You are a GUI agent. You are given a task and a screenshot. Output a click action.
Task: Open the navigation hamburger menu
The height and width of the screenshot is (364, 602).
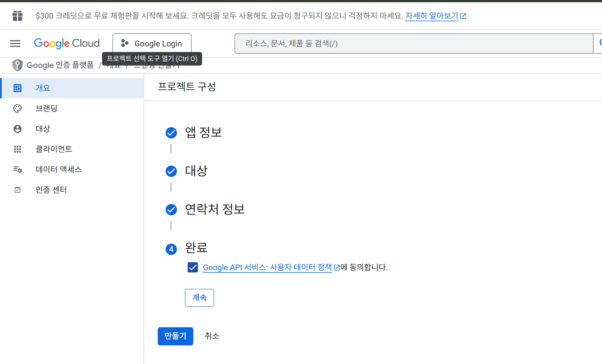coord(15,43)
